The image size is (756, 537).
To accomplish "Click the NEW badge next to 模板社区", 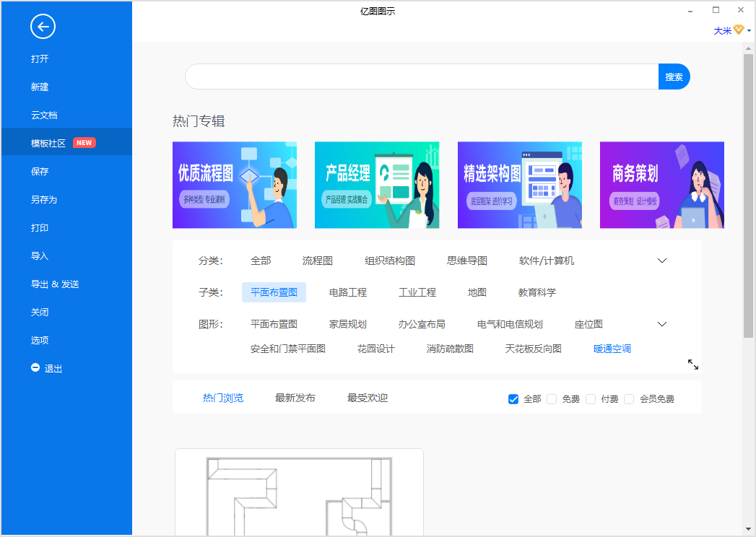I will 84,143.
